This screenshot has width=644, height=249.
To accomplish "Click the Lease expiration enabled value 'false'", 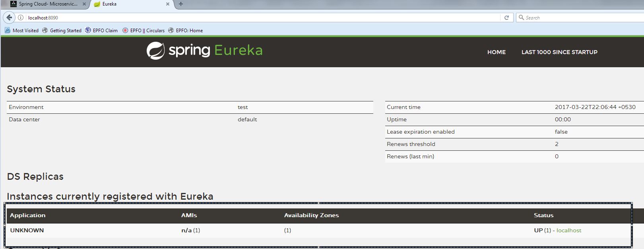I will tap(561, 132).
